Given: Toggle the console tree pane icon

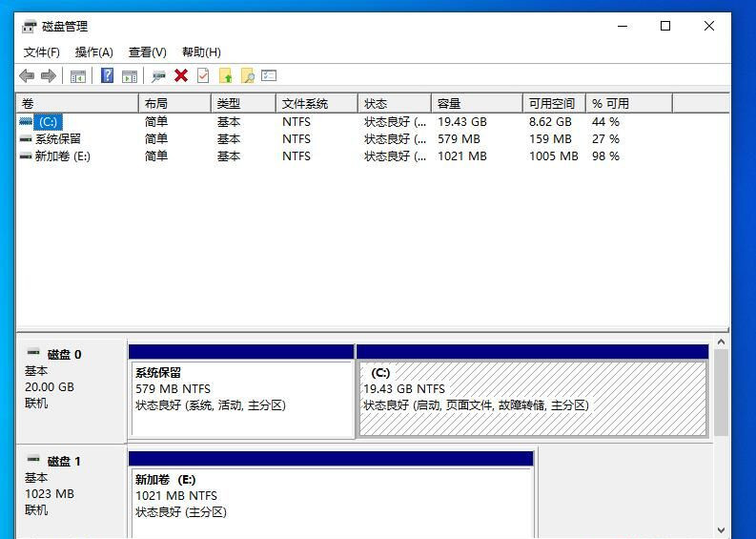Looking at the screenshot, I should point(78,76).
